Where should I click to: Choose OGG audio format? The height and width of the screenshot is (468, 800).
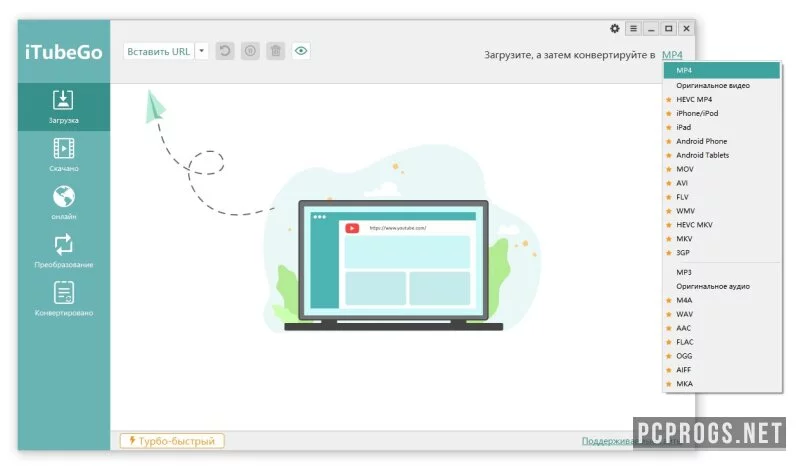point(721,356)
